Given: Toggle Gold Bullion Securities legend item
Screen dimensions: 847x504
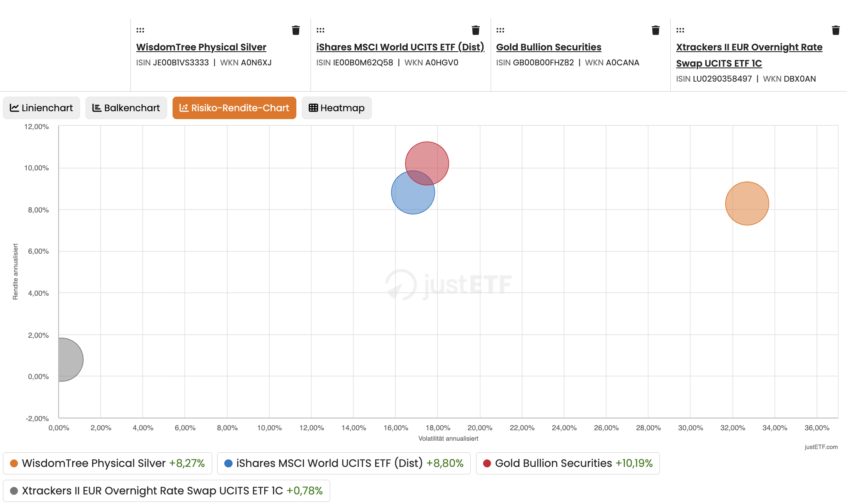Looking at the screenshot, I should click(568, 463).
